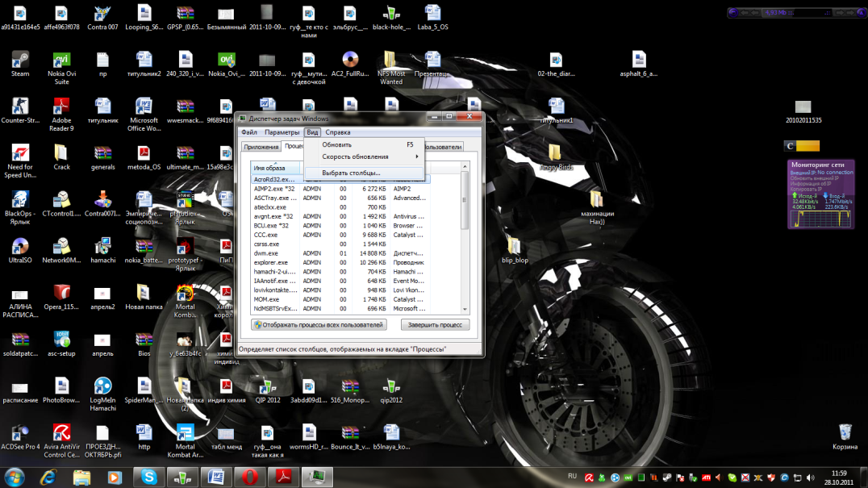
Task: Click Отображать процессы всех пользователей button
Action: tap(319, 325)
